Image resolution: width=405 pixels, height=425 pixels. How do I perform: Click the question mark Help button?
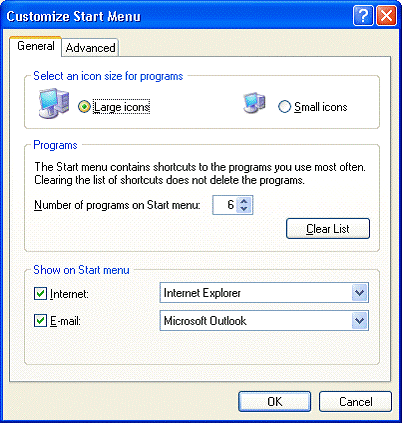(363, 16)
